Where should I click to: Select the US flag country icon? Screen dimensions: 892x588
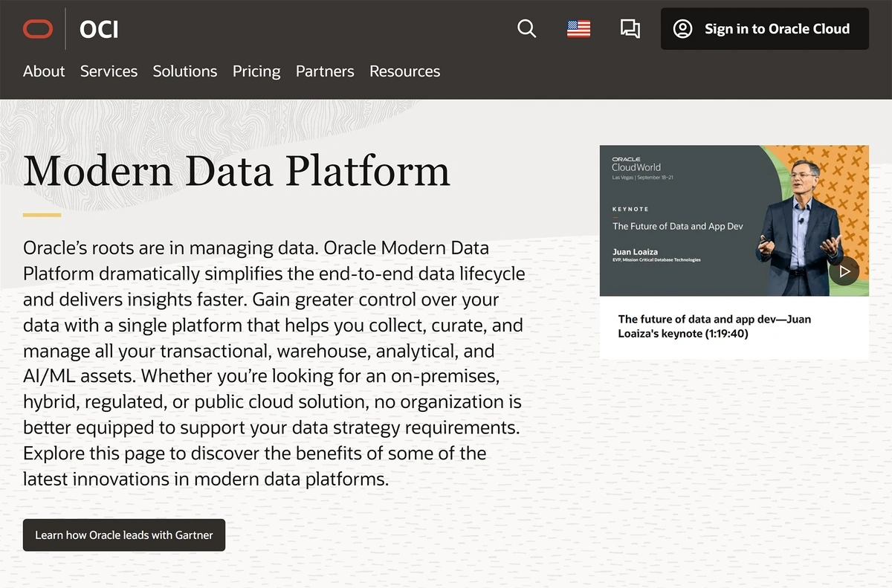click(578, 29)
